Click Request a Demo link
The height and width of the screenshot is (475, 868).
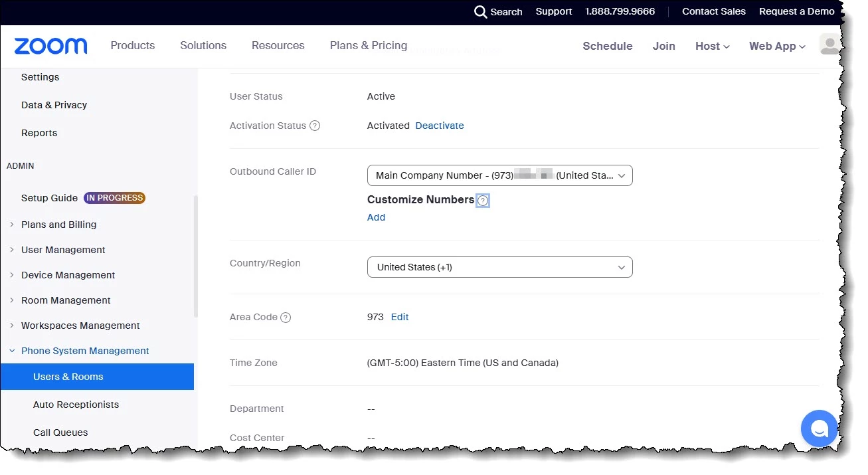(797, 11)
